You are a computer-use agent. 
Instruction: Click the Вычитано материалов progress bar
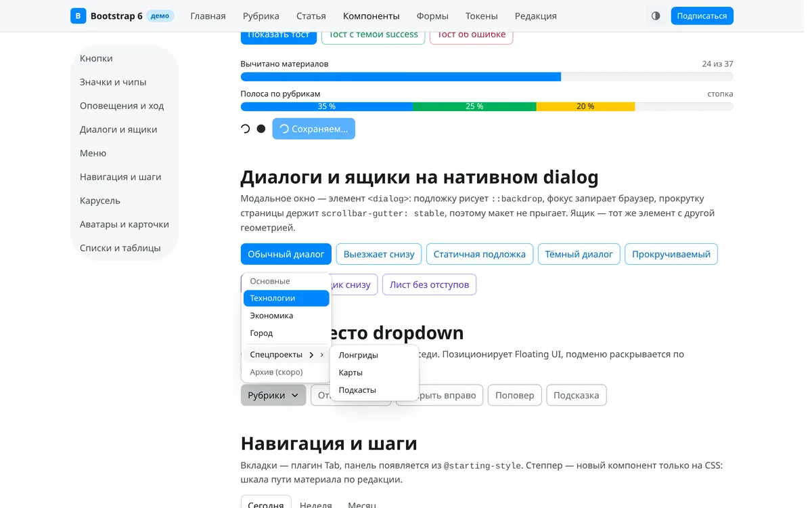coord(487,77)
